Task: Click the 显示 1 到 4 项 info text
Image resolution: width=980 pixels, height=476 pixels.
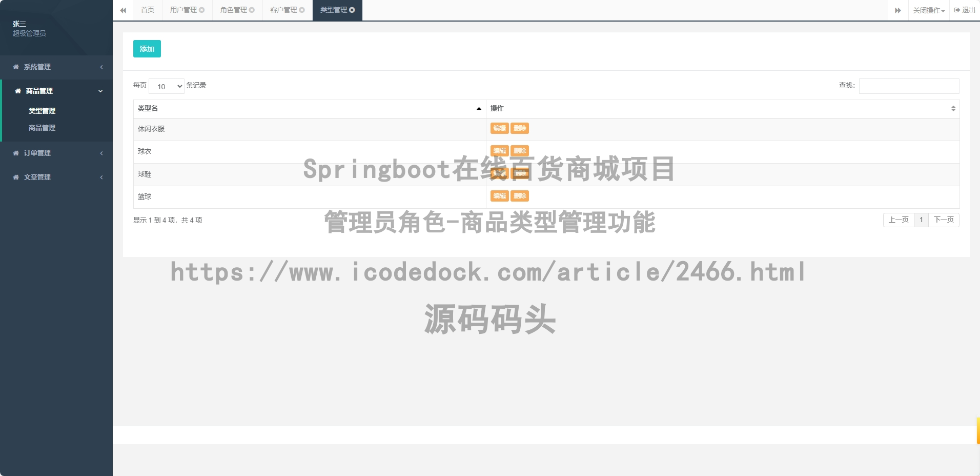Action: click(168, 220)
